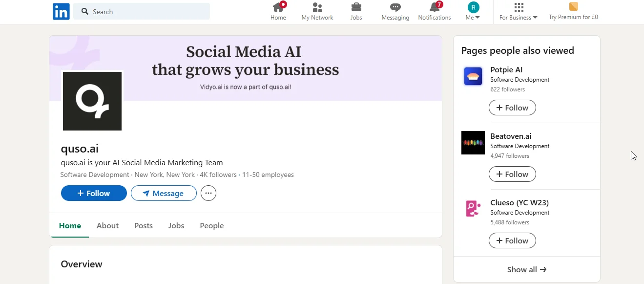Expand the For Business menu
The image size is (644, 284).
coord(518,17)
